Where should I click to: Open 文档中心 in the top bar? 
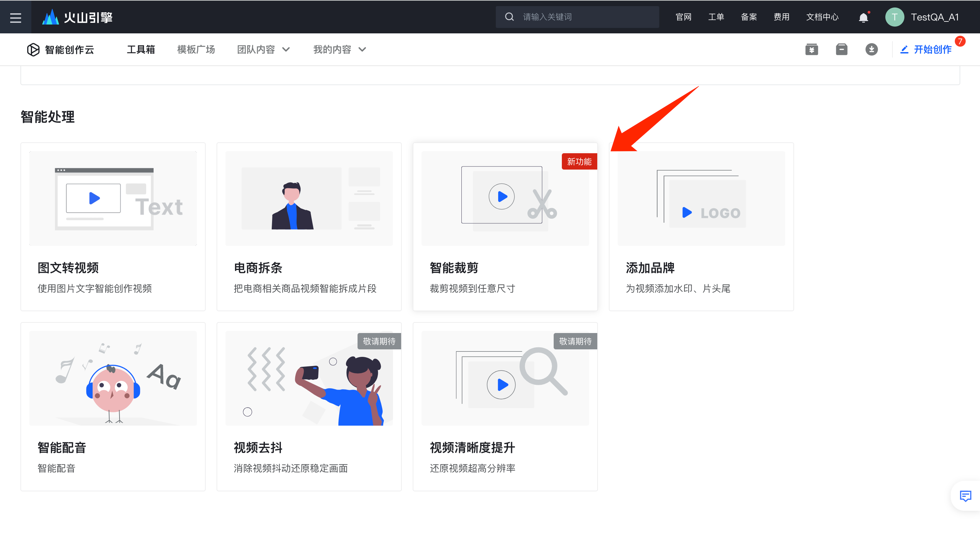[822, 17]
